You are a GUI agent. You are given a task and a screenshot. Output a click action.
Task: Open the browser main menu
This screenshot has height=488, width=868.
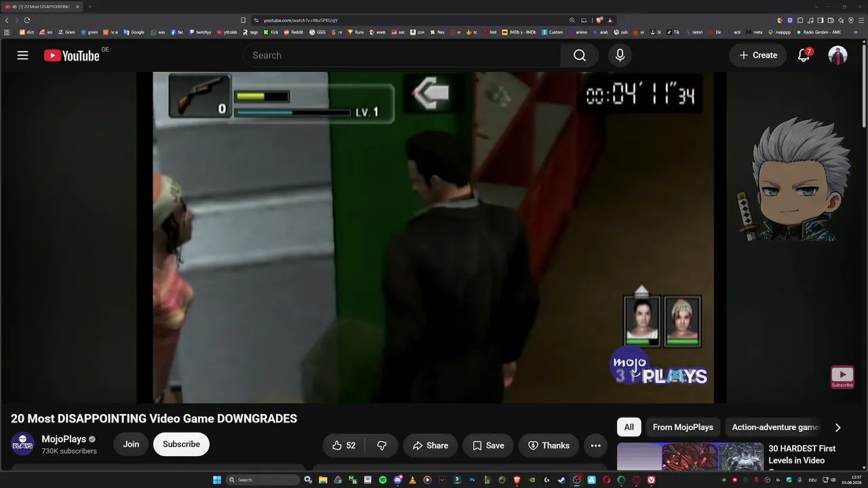coord(861,20)
